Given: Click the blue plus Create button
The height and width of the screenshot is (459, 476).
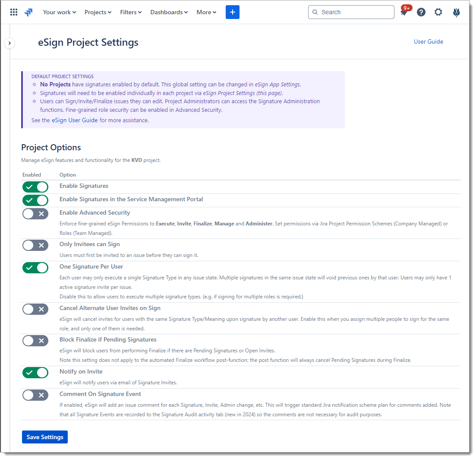Looking at the screenshot, I should click(x=232, y=12).
